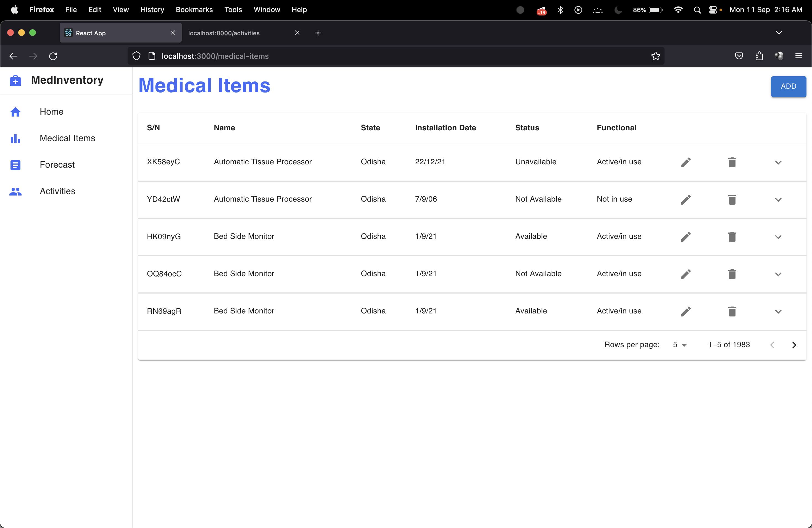Click the Activities people icon

click(x=15, y=191)
